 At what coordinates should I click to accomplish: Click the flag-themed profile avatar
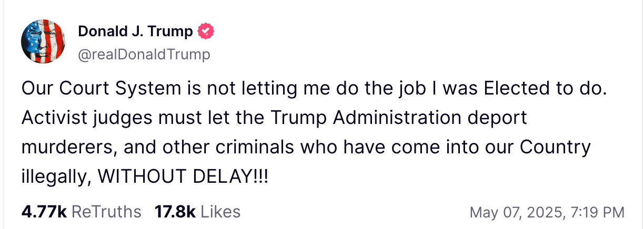coord(44,42)
